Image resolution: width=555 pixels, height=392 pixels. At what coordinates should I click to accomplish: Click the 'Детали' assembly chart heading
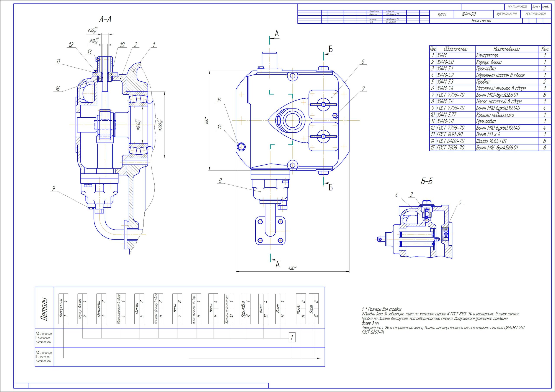tap(44, 309)
